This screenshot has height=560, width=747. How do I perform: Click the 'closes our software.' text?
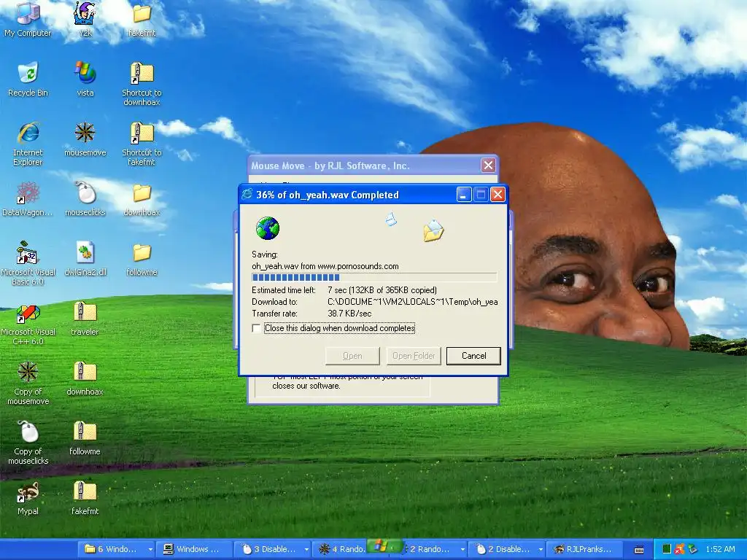[306, 386]
